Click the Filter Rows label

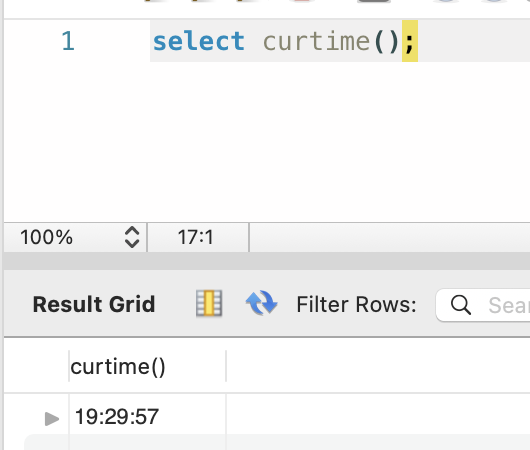356,305
